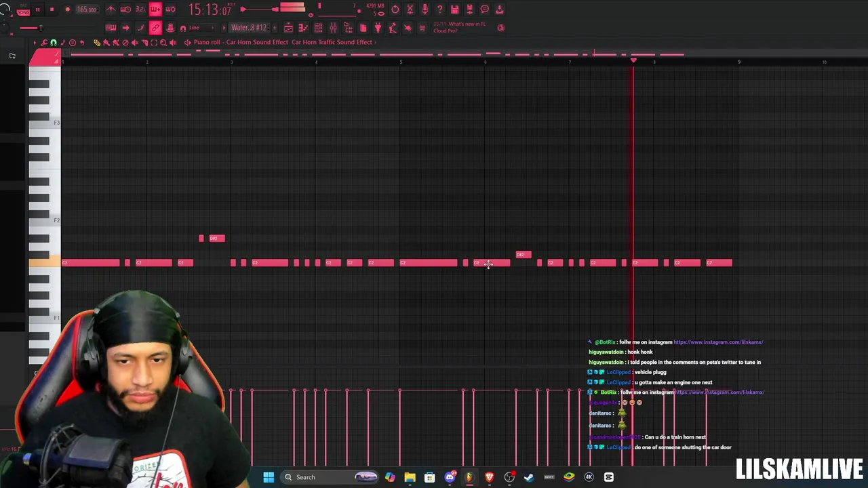Toggle the 3-2-1 countdown before recording
868x488 pixels.
140,9
